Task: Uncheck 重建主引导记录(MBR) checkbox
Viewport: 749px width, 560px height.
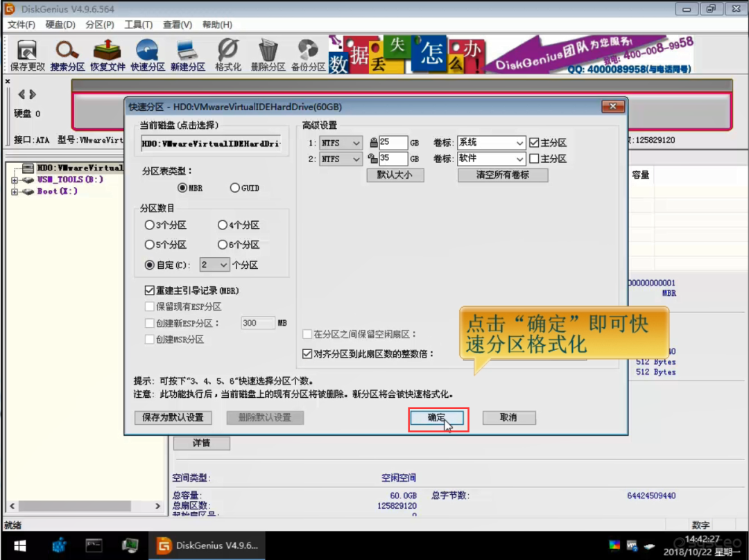Action: tap(149, 290)
